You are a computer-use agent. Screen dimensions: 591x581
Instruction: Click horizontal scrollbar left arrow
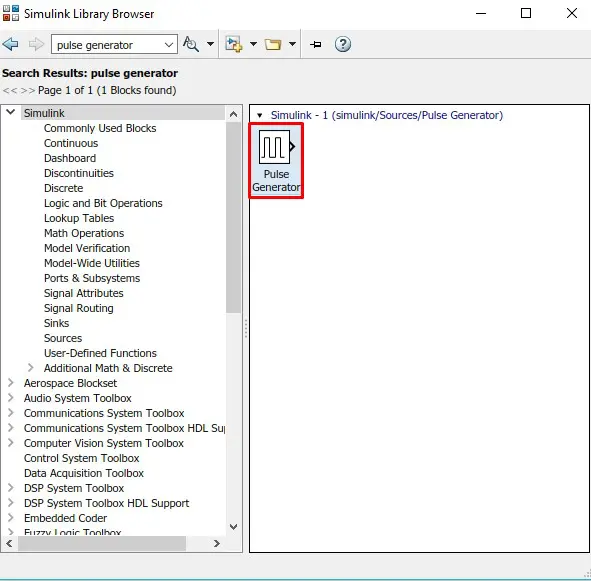[9, 544]
